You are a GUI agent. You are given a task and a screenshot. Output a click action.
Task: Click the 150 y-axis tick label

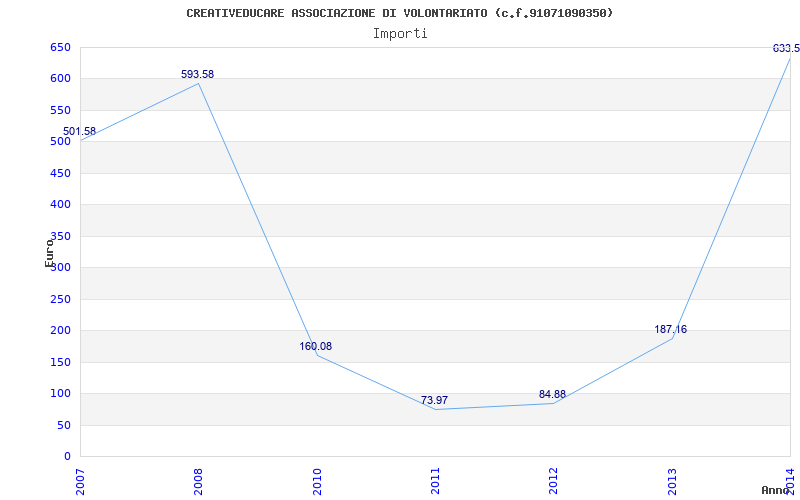tap(60, 362)
